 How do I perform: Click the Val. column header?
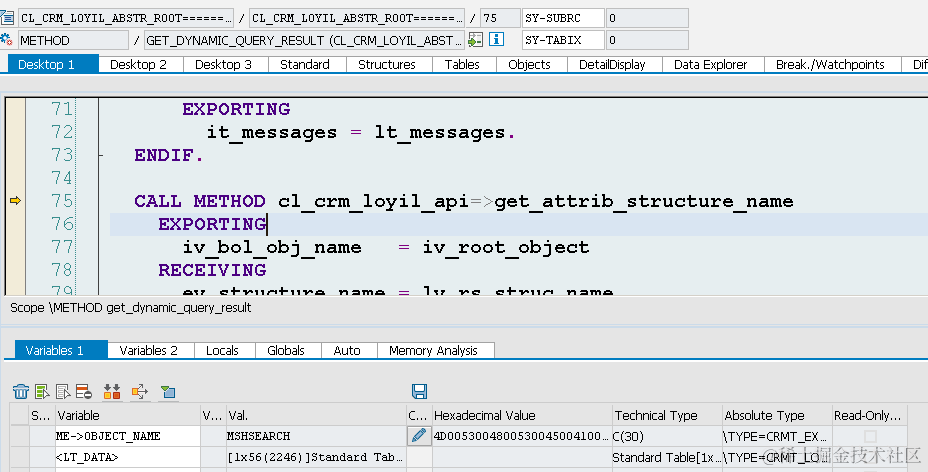click(x=316, y=415)
